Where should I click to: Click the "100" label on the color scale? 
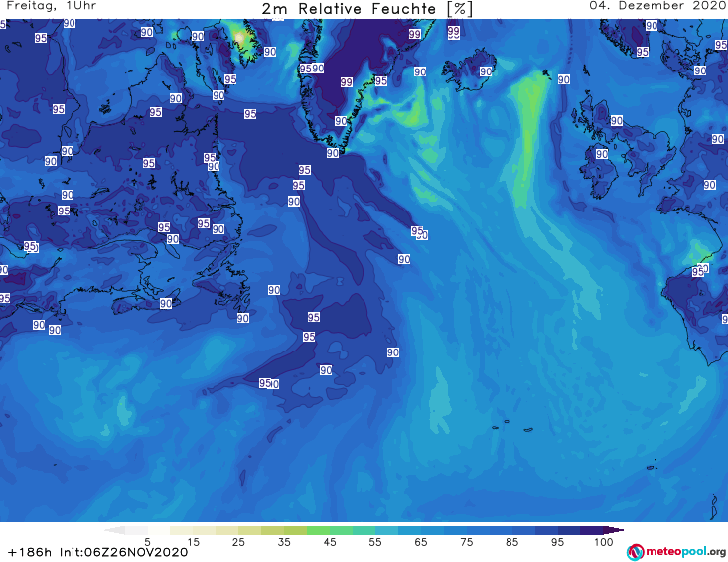click(604, 542)
